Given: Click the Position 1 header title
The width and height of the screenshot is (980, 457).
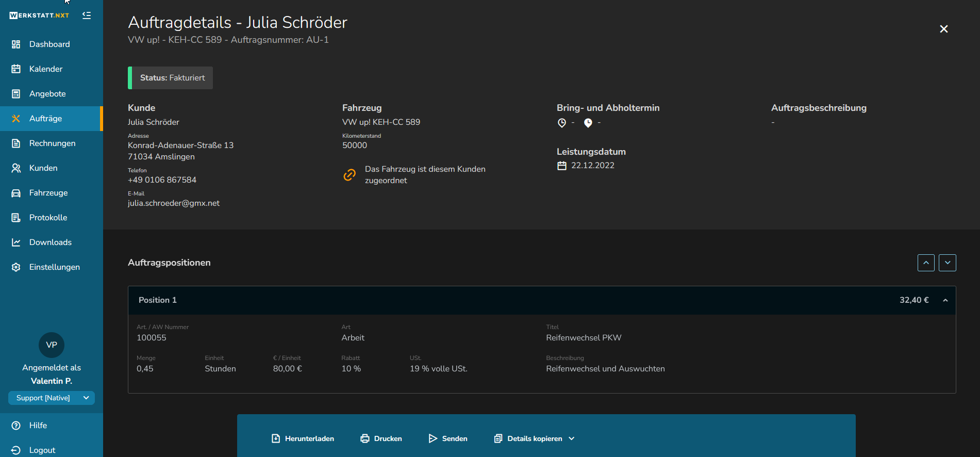Looking at the screenshot, I should pyautogui.click(x=158, y=300).
